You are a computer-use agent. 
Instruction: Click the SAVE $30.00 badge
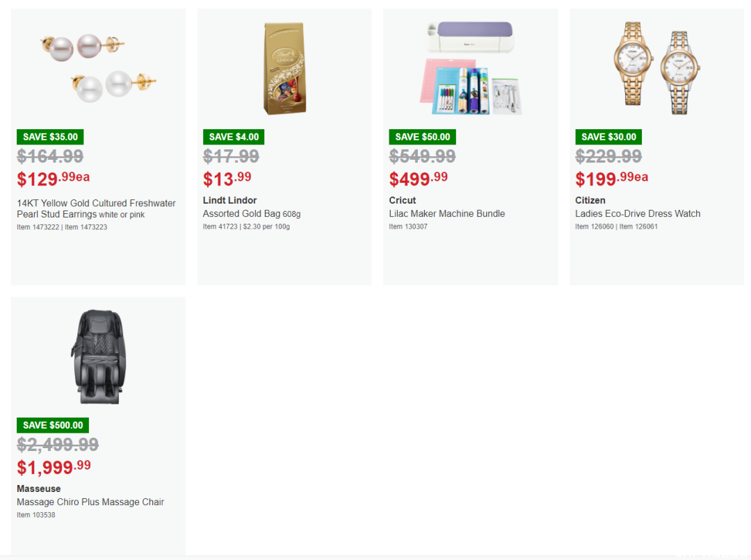(608, 137)
